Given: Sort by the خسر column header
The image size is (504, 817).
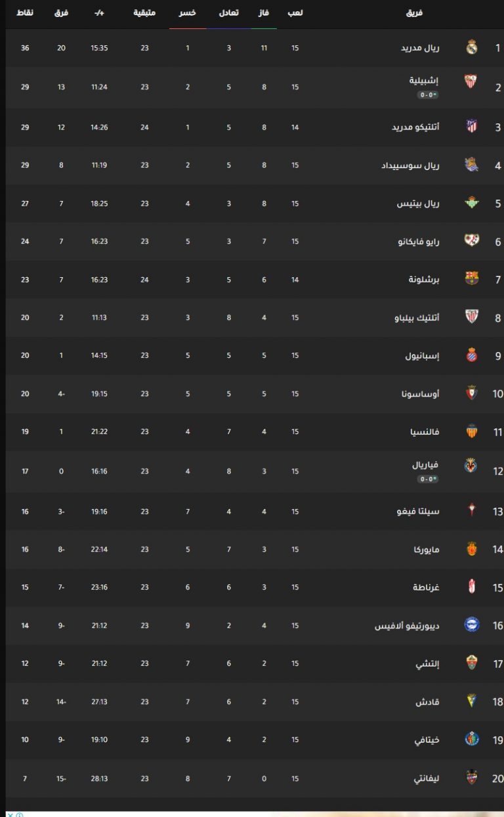Looking at the screenshot, I should [188, 13].
